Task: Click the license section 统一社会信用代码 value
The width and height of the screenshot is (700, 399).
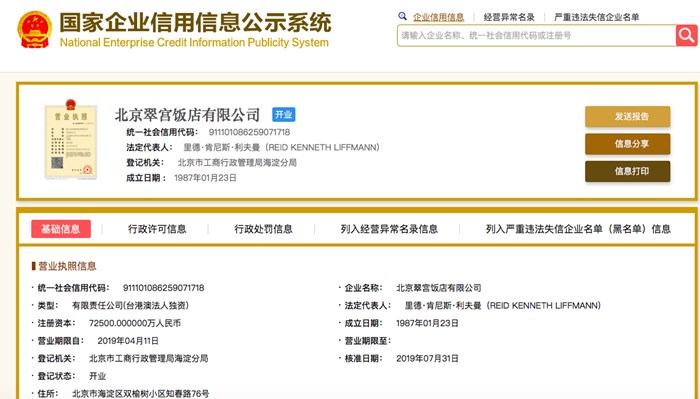Action: coord(163,288)
